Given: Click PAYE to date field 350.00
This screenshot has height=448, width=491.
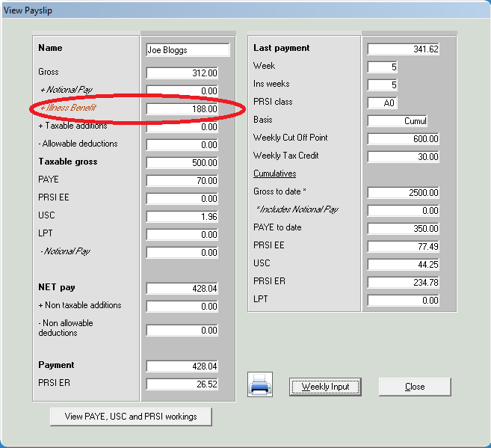Looking at the screenshot, I should click(404, 228).
